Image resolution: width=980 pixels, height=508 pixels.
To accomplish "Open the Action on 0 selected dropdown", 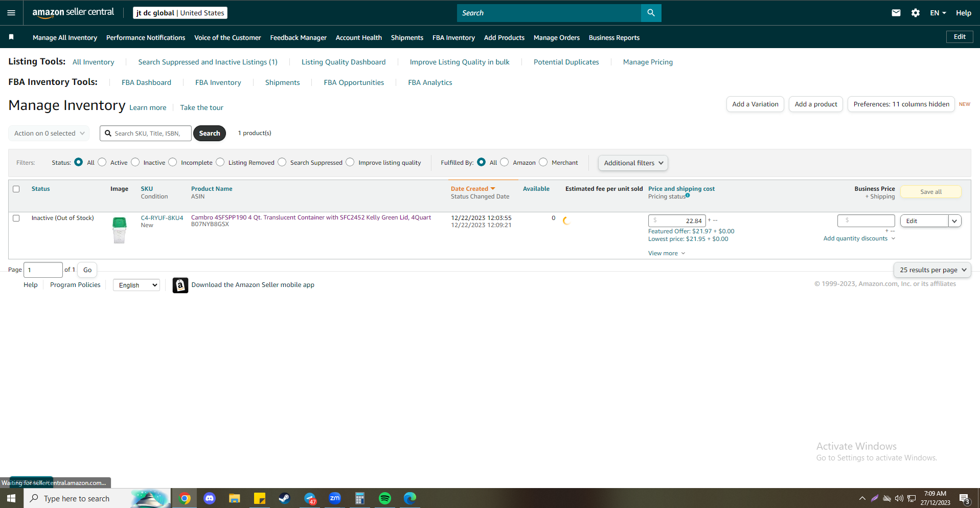I will 49,134.
